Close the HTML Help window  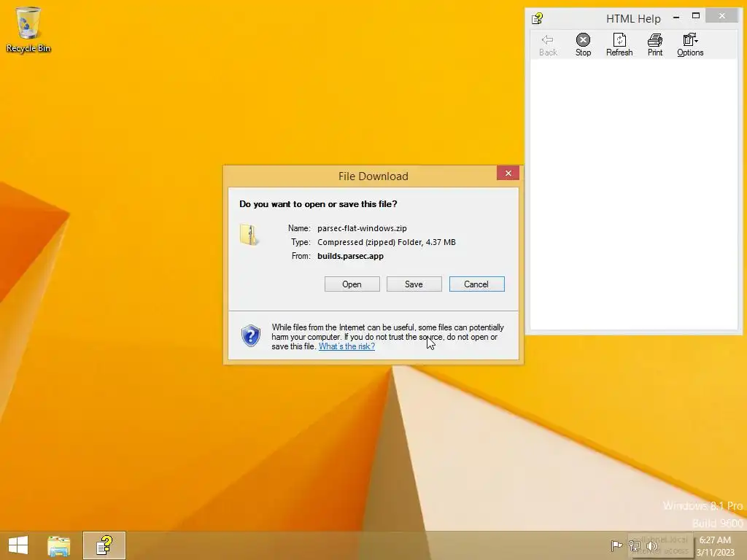(721, 16)
